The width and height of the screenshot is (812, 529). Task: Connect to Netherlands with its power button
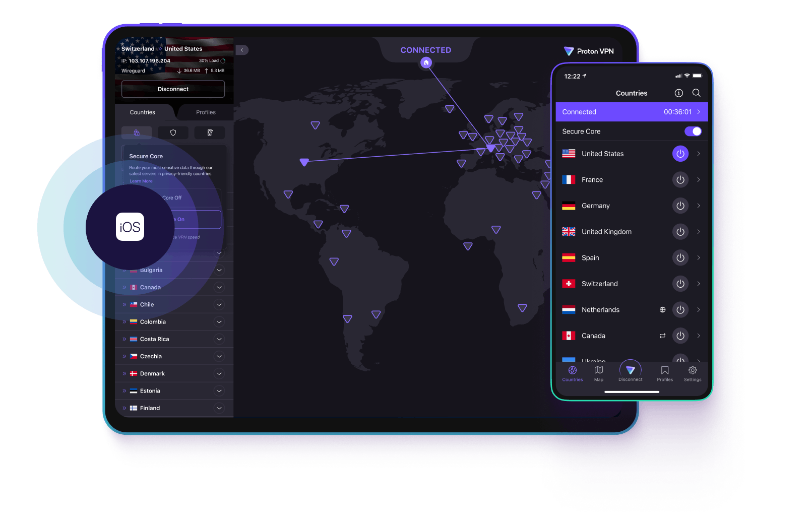tap(680, 310)
